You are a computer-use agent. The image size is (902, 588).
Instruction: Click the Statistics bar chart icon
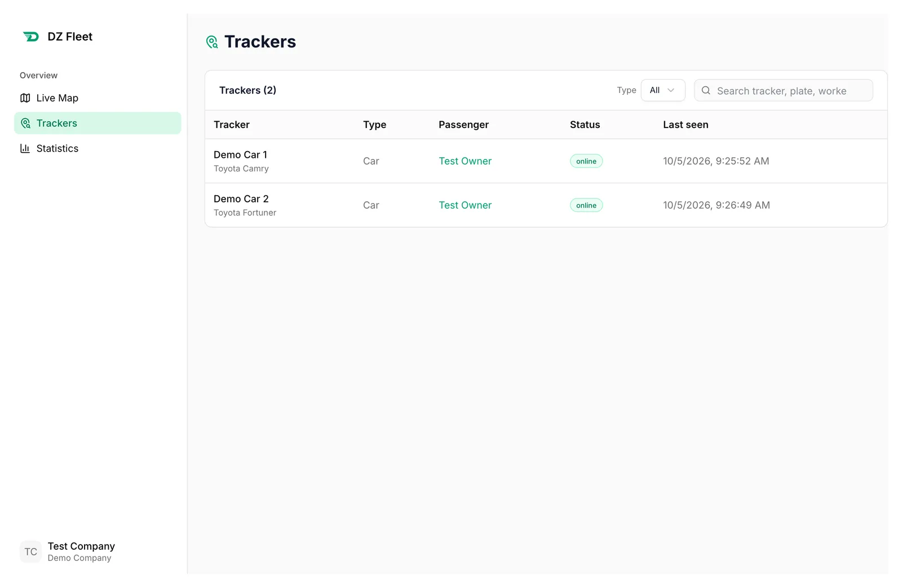click(25, 148)
